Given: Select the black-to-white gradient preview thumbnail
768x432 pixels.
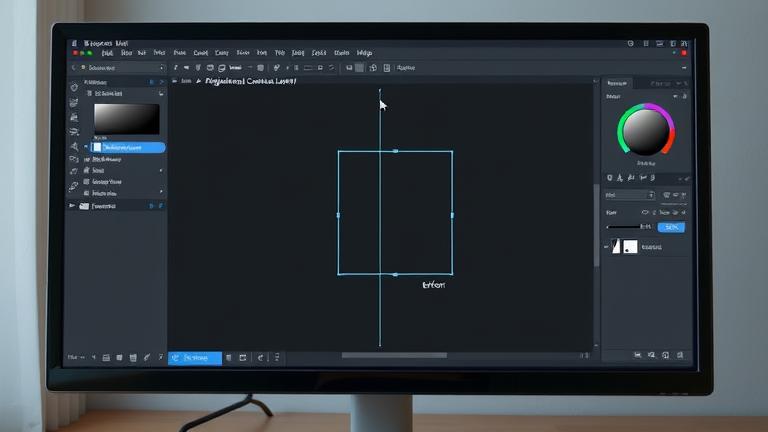Looking at the screenshot, I should coord(126,119).
